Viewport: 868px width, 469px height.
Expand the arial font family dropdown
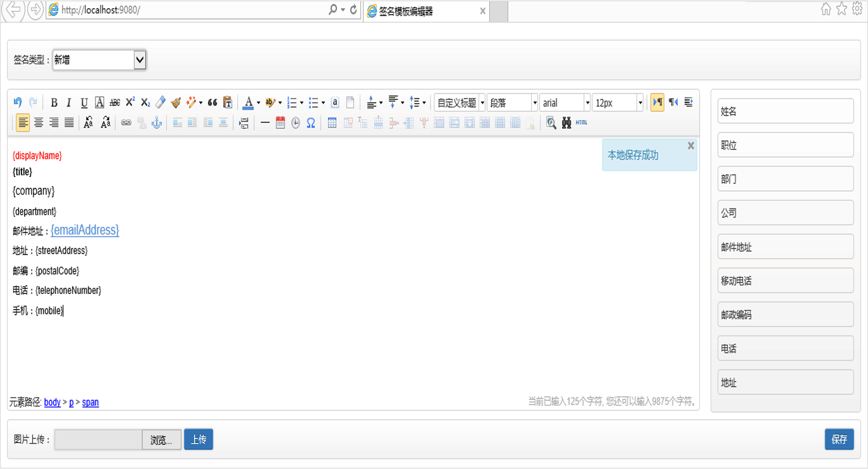tap(587, 102)
